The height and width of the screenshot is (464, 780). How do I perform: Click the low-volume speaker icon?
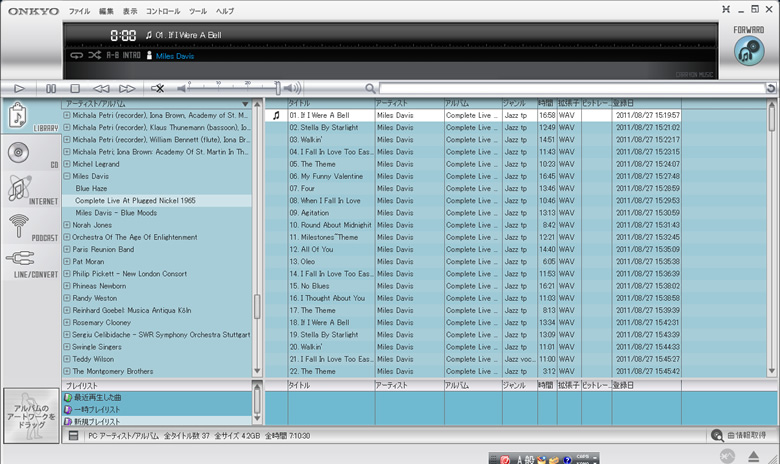coord(182,89)
